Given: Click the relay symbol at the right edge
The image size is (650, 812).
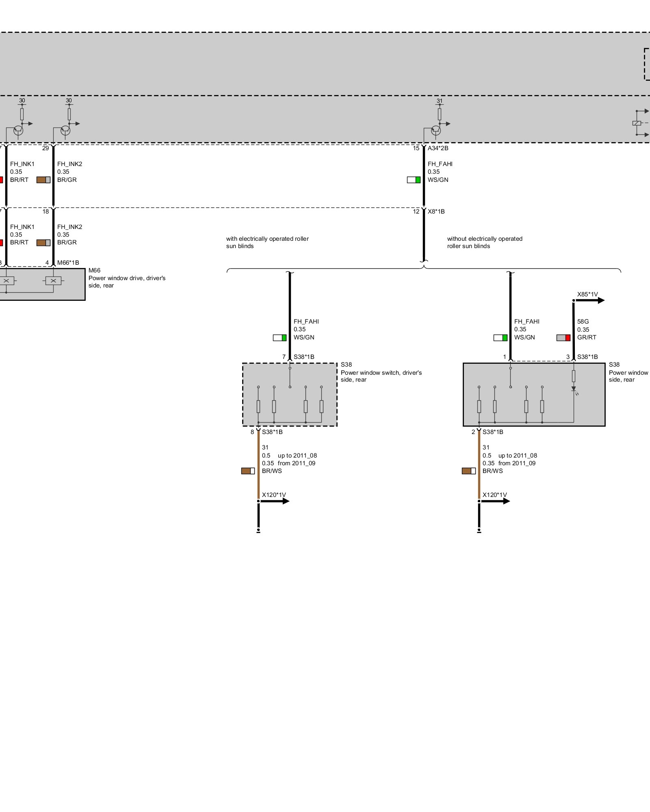Looking at the screenshot, I should coord(637,123).
